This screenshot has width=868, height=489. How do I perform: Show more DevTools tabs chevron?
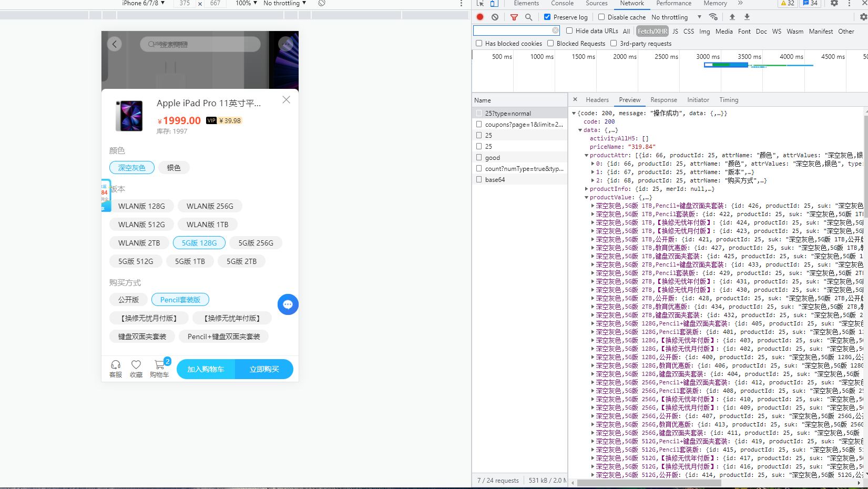(x=740, y=3)
